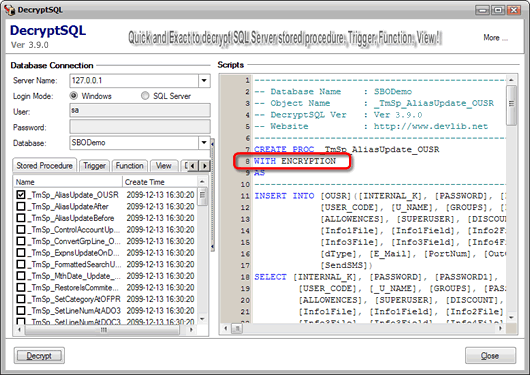
Task: Click SELECT keyword on script line 18
Action: coord(270,277)
